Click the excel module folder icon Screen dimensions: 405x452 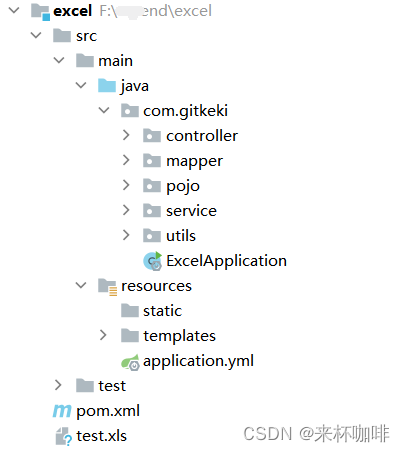pyautogui.click(x=40, y=12)
